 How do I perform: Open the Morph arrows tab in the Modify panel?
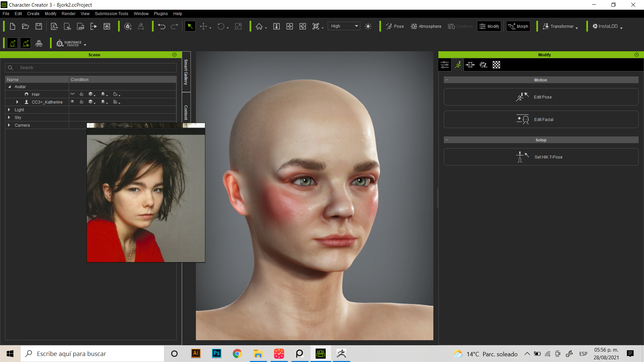click(470, 65)
